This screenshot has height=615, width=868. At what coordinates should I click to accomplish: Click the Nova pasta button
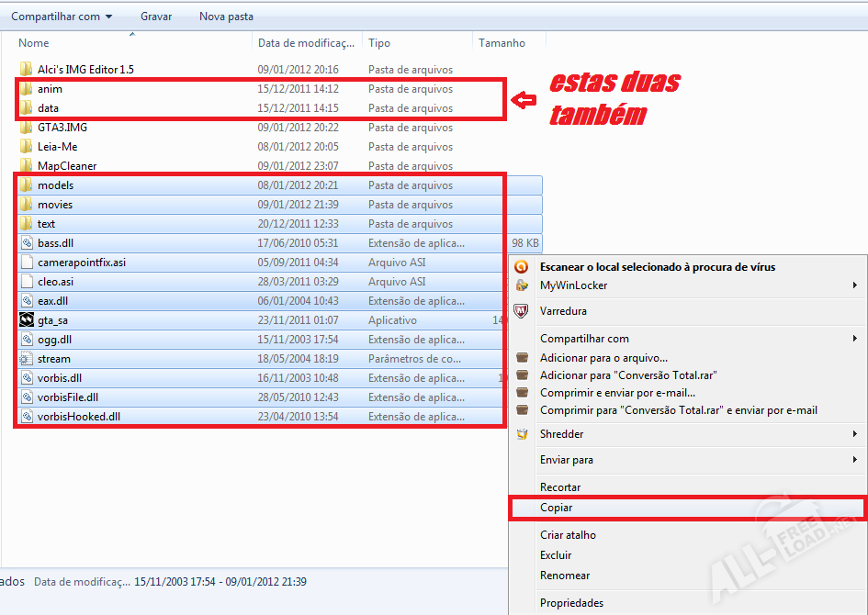[226, 17]
